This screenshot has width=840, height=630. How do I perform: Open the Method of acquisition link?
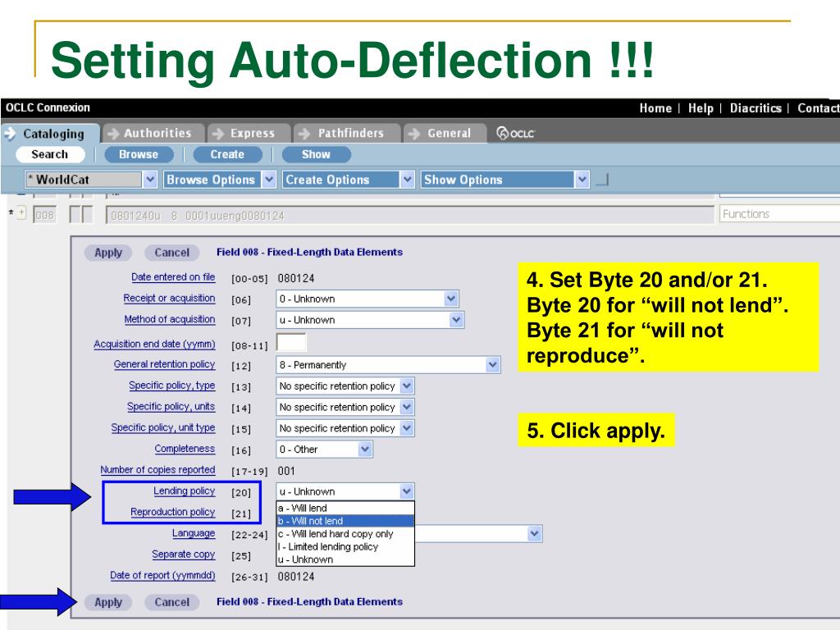[170, 319]
